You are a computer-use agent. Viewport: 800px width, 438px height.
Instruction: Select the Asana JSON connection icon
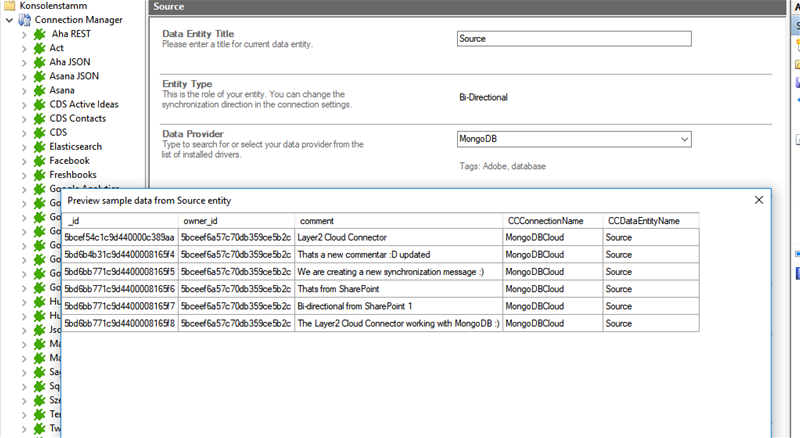tap(40, 75)
